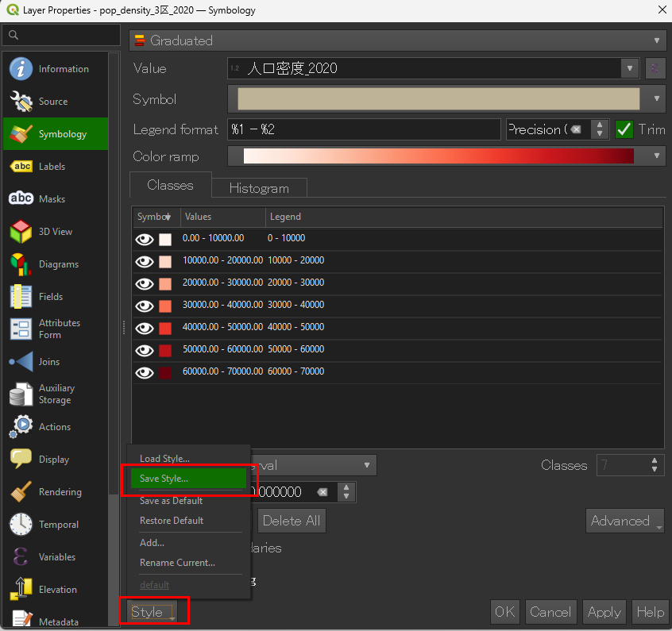The width and height of the screenshot is (672, 631).
Task: Click the Legend format text field
Action: tap(364, 129)
